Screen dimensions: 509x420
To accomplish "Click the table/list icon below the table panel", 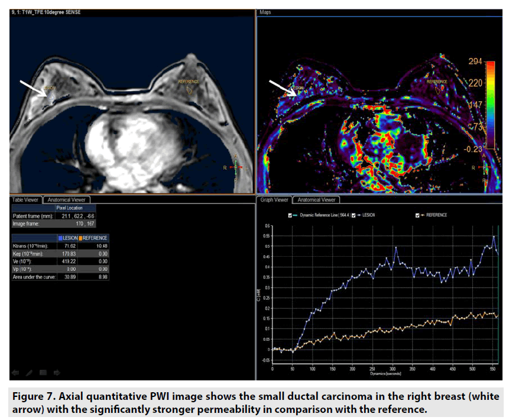I will click(x=43, y=373).
